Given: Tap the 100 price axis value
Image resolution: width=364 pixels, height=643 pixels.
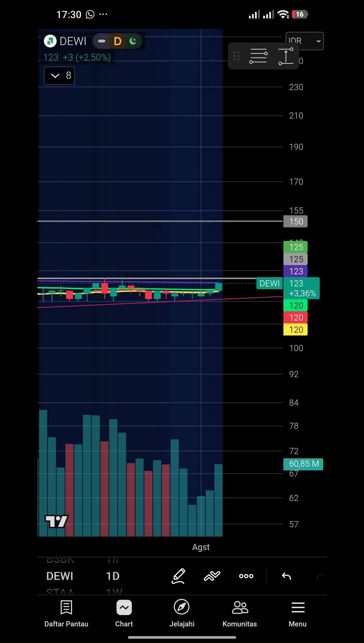Looking at the screenshot, I should 296,348.
